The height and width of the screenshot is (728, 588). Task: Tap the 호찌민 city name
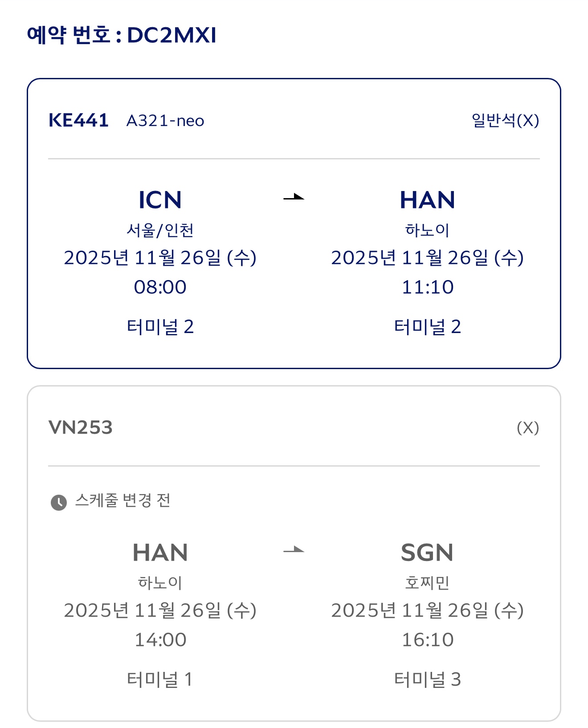pyautogui.click(x=427, y=582)
